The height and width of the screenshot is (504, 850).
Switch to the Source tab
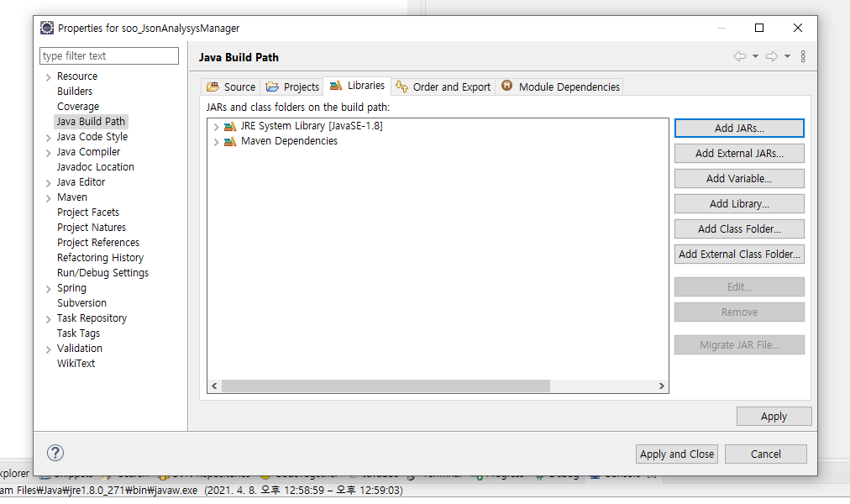click(x=231, y=87)
